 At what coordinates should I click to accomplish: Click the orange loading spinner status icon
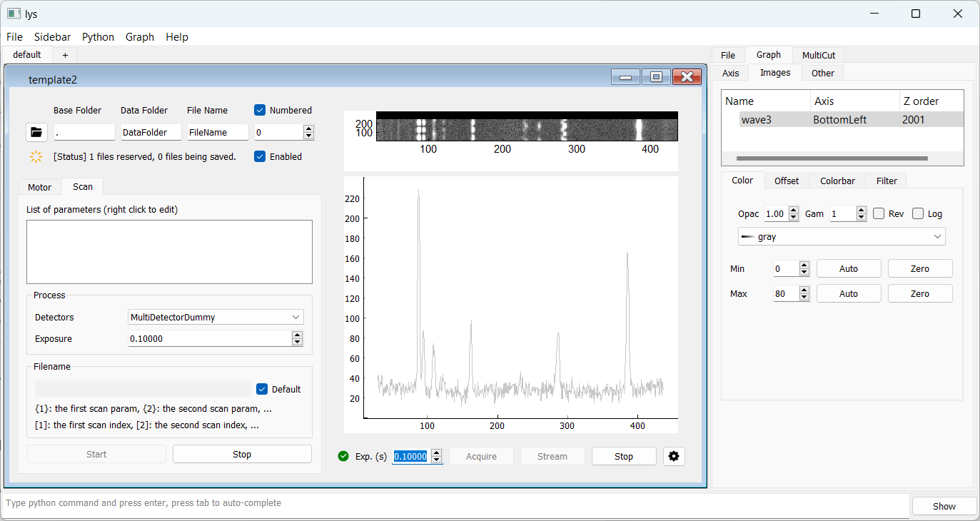point(36,156)
